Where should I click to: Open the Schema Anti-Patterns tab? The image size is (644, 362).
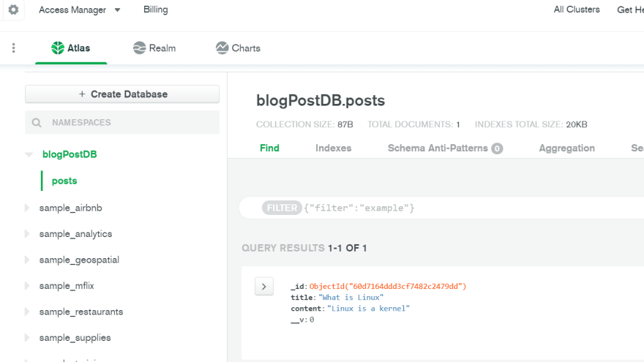point(445,148)
